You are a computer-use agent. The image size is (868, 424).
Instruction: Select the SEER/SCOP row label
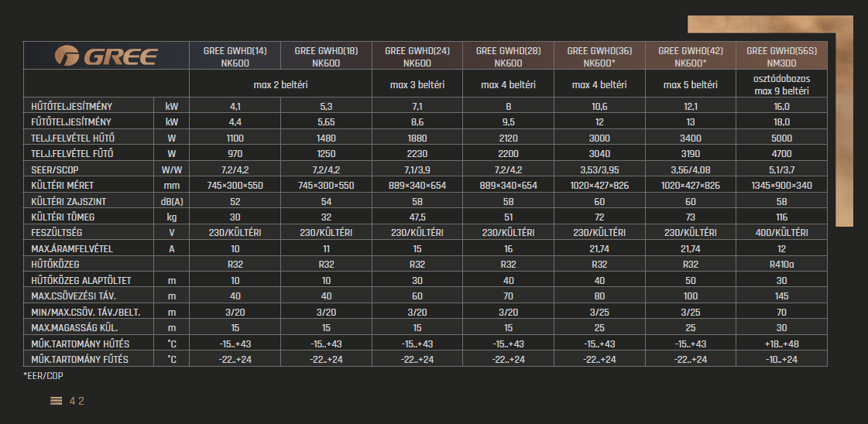click(x=53, y=169)
